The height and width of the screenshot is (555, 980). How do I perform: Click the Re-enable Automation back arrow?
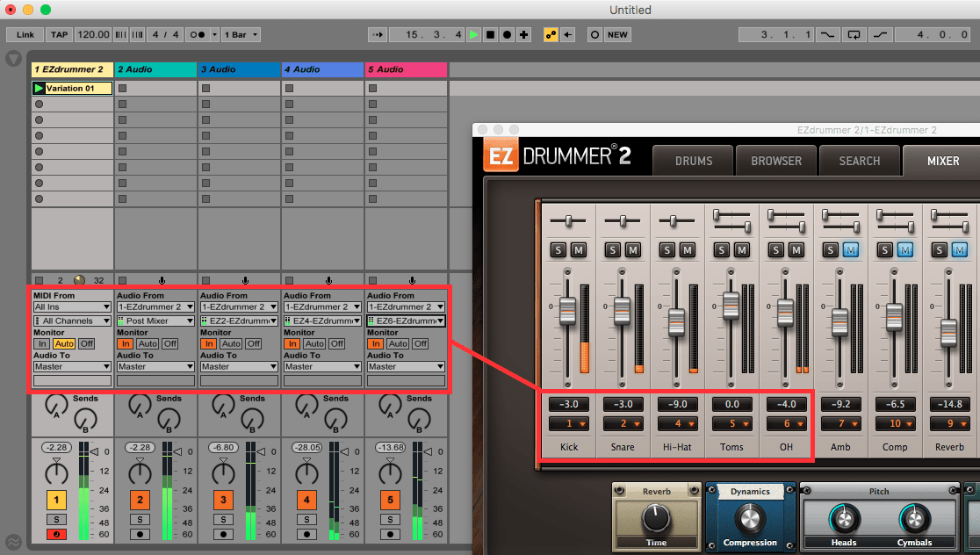(x=567, y=35)
